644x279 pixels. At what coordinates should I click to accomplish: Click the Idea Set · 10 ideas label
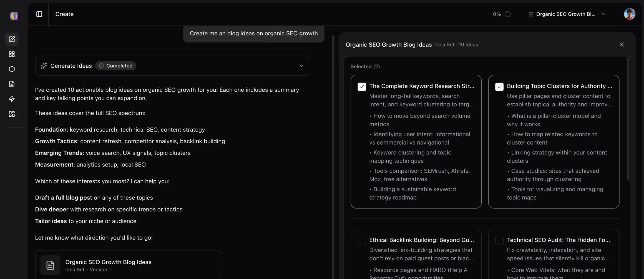click(456, 45)
